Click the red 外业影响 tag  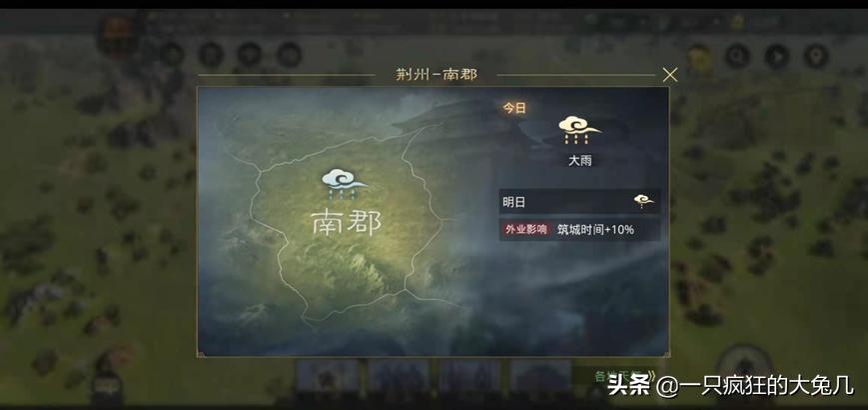click(525, 229)
